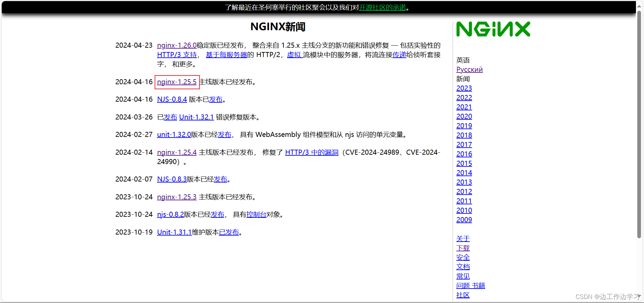
Task: Click the date 2023-10-19
Action: [134, 232]
